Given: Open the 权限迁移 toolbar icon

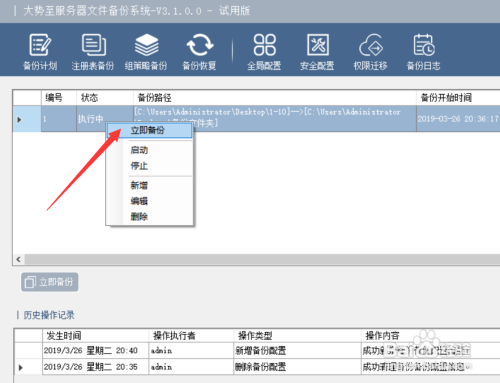Looking at the screenshot, I should 370,52.
